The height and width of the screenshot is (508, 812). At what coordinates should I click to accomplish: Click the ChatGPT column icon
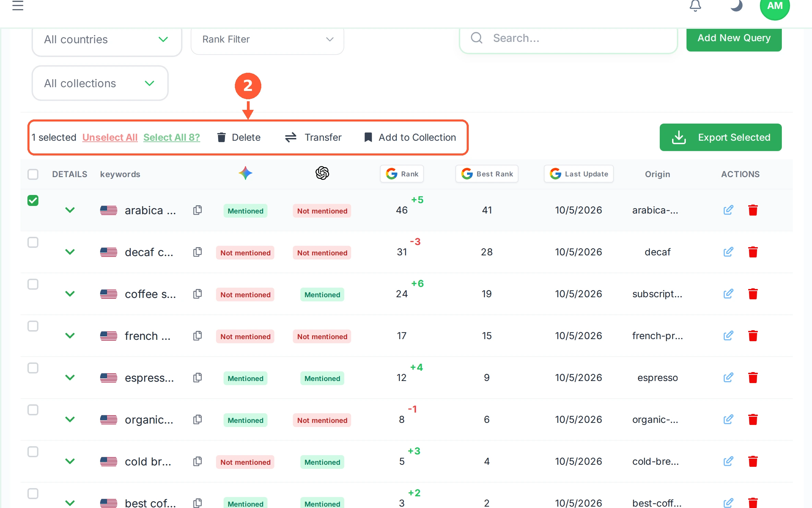(322, 173)
